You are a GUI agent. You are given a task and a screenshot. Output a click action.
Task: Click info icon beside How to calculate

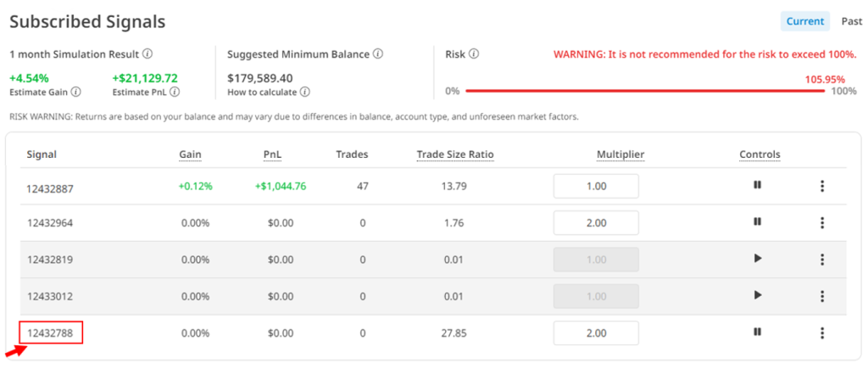click(x=304, y=92)
